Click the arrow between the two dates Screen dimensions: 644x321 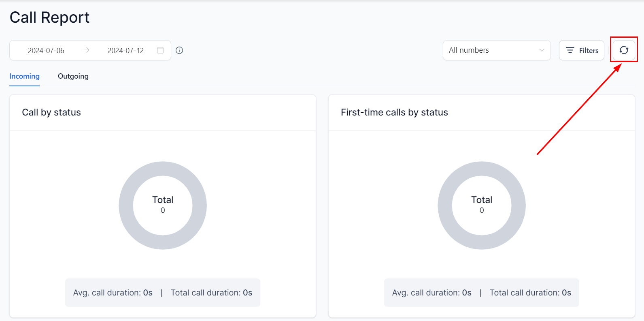coord(86,50)
